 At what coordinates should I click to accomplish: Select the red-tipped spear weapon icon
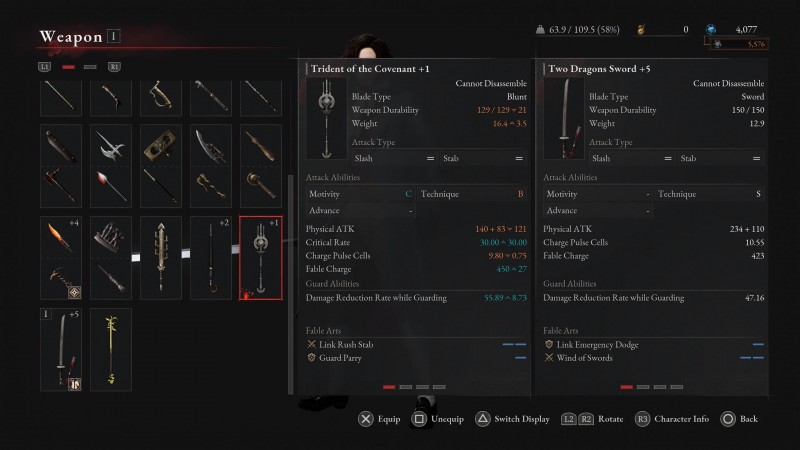(111, 187)
